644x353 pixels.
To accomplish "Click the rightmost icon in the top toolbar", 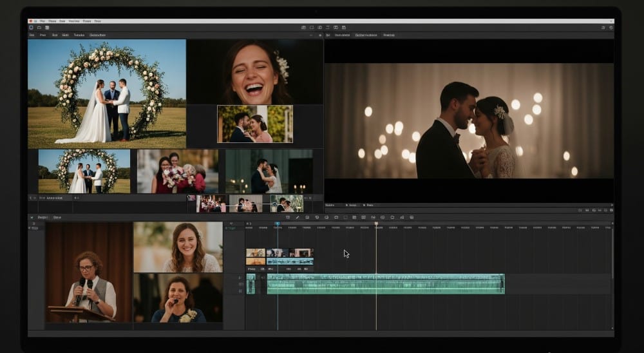I will tap(611, 28).
